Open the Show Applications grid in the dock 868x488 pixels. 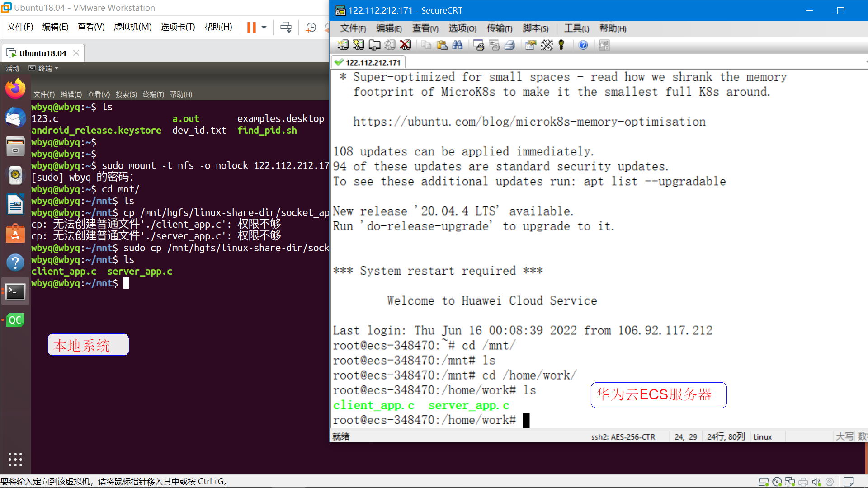(15, 459)
